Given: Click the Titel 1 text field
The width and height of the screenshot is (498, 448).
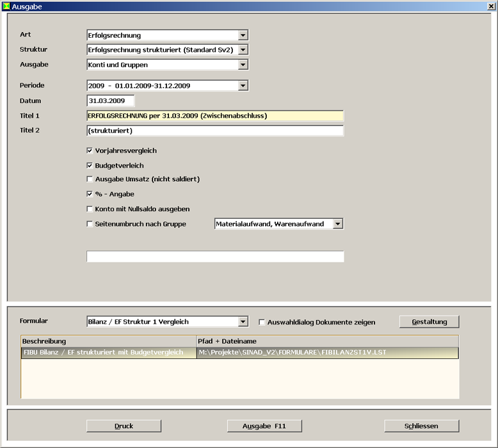Looking at the screenshot, I should point(214,116).
